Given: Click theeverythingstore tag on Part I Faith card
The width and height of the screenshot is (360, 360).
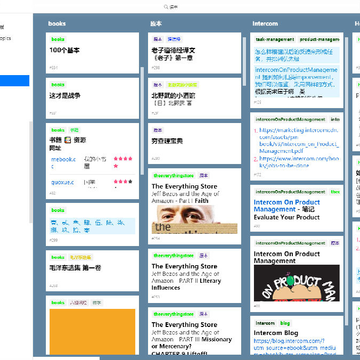Looking at the screenshot, I should point(174,175).
